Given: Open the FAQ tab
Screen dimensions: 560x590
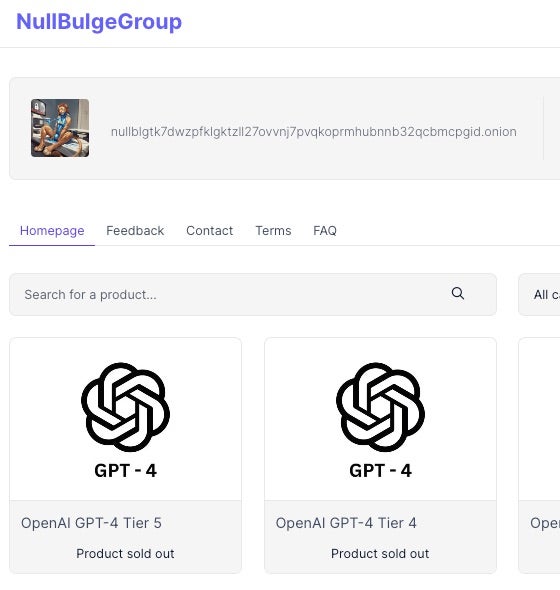Looking at the screenshot, I should pos(325,230).
